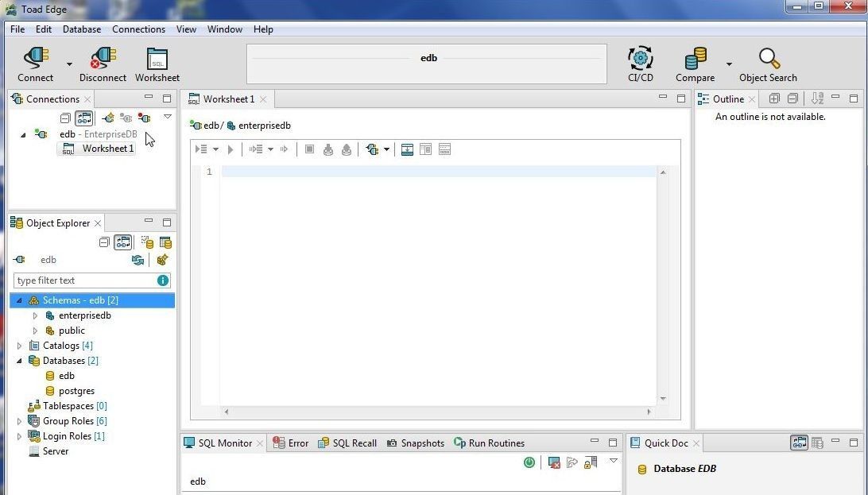Screen dimensions: 868x495
Task: Expand the Login Roles node
Action: pos(19,436)
